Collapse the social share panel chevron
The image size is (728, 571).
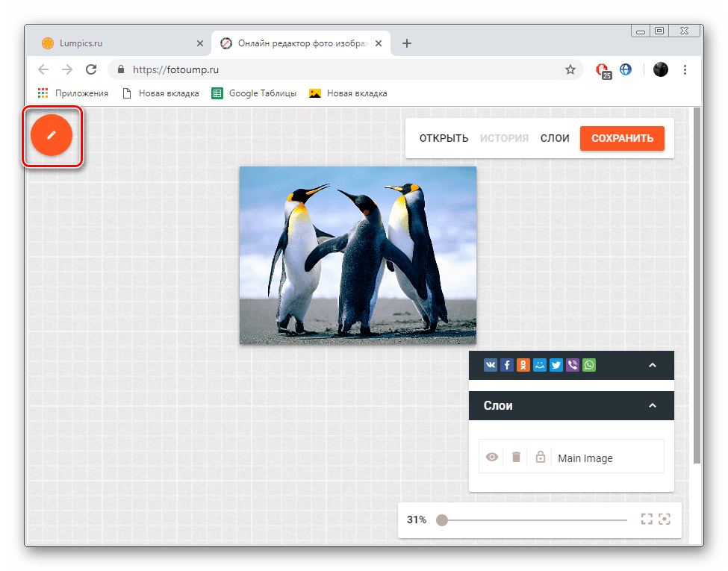coord(652,365)
